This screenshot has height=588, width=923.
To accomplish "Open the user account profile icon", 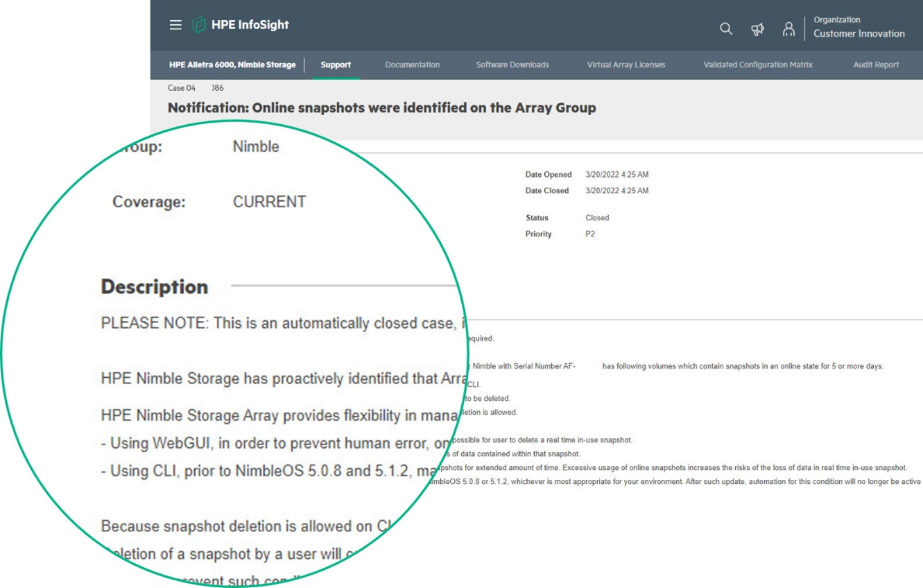I will click(x=788, y=28).
